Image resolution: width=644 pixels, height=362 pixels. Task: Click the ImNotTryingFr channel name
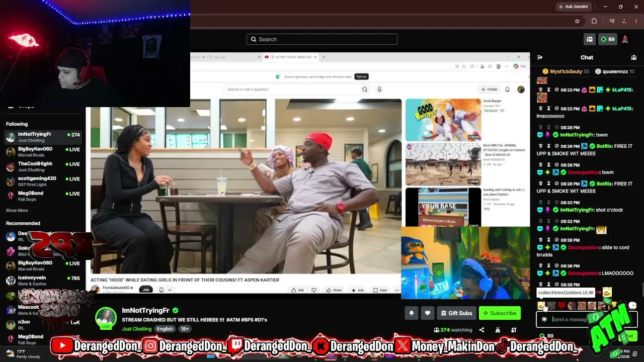(145, 310)
